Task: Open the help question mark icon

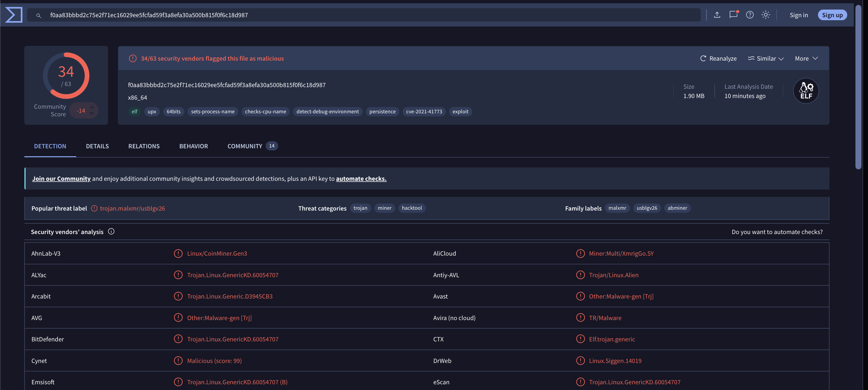Action: tap(750, 15)
